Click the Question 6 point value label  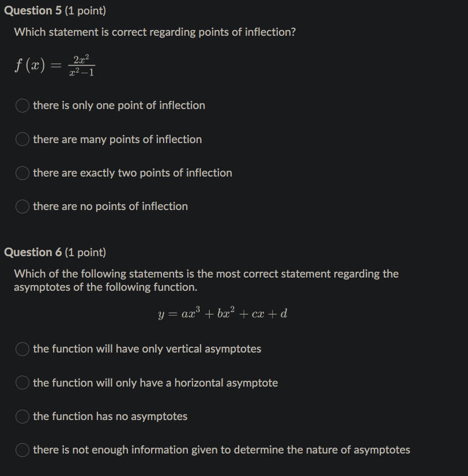[84, 252]
